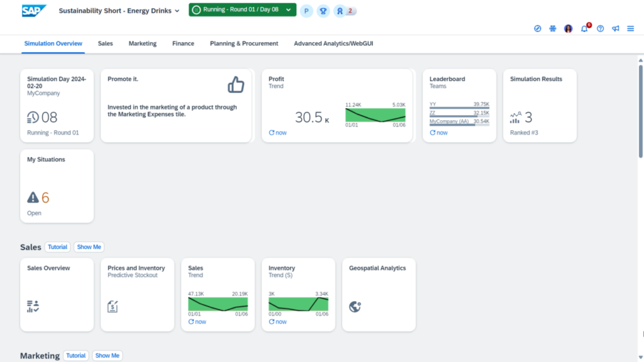Switch to the Simulation Overview tab
The image size is (644, 362).
click(53, 43)
